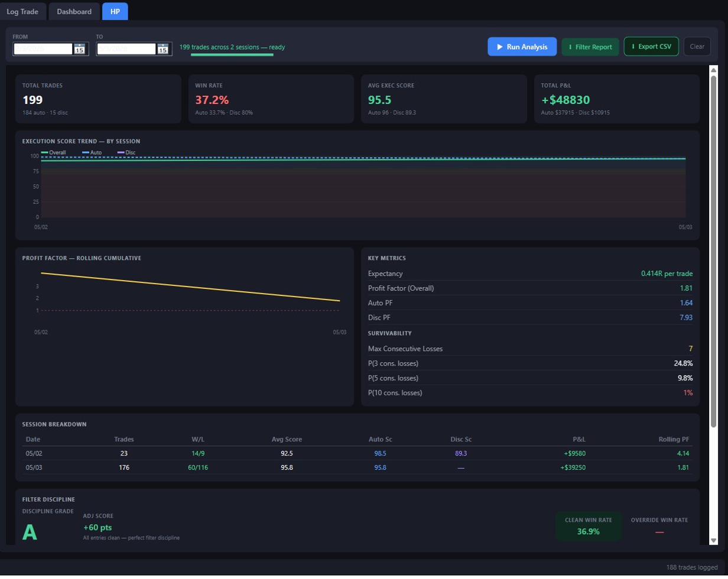This screenshot has height=579, width=728.
Task: Click the Total P&L value +$48830
Action: click(x=565, y=100)
